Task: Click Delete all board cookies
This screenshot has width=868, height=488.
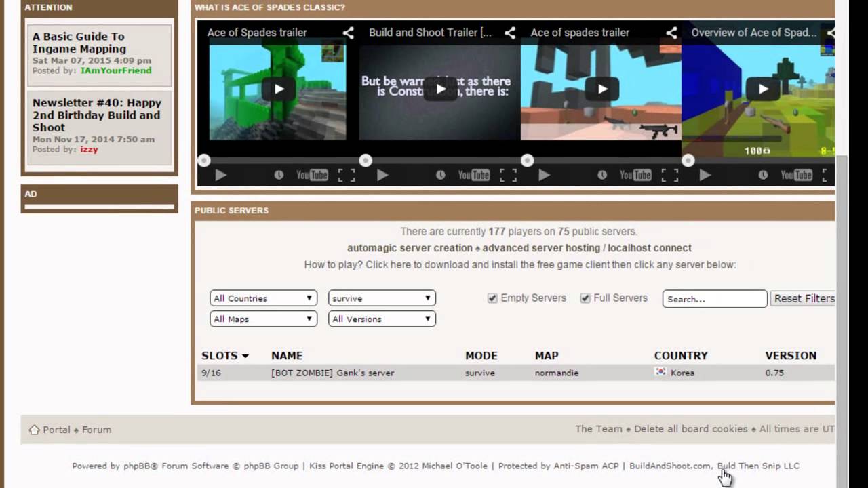Action: pyautogui.click(x=691, y=429)
